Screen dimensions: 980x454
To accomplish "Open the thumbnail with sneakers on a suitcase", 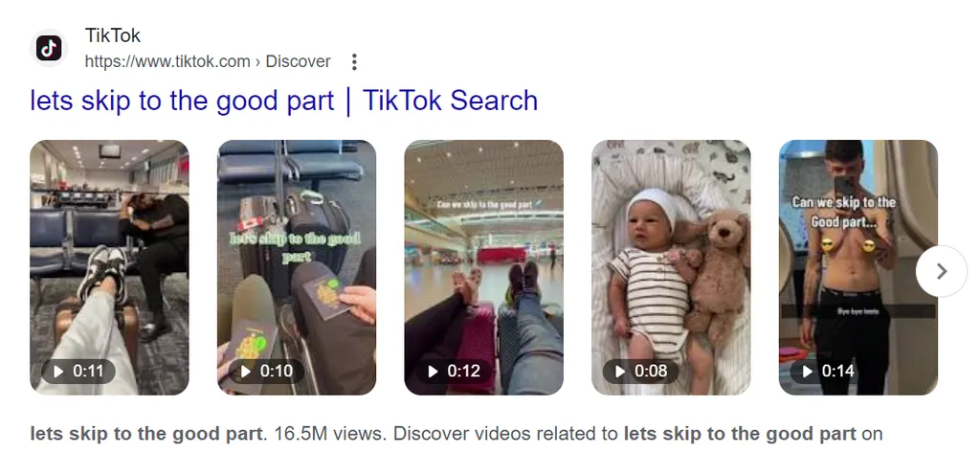I will point(109,267).
